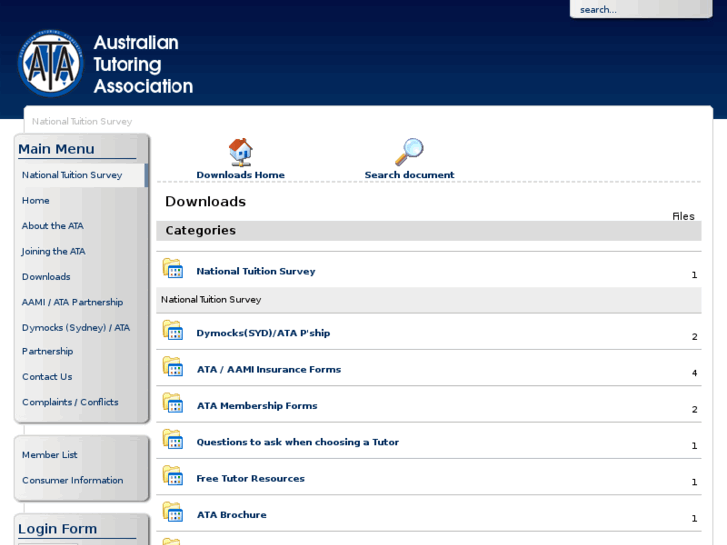This screenshot has width=727, height=545.
Task: Open the Dymocks(SYD)/ATA P'ship folder icon
Action: click(173, 330)
